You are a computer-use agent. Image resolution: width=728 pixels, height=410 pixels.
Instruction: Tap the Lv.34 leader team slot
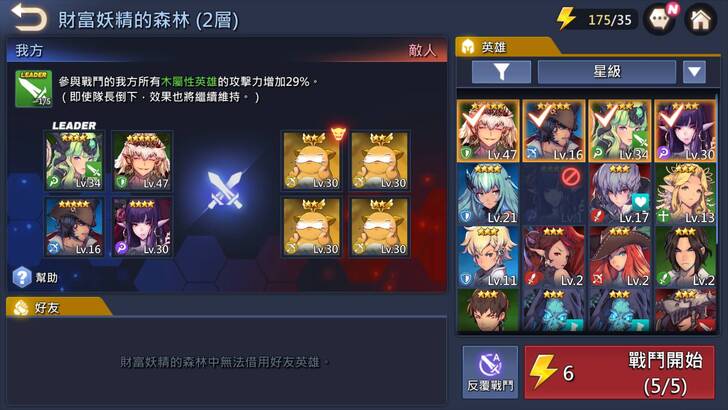coord(74,161)
